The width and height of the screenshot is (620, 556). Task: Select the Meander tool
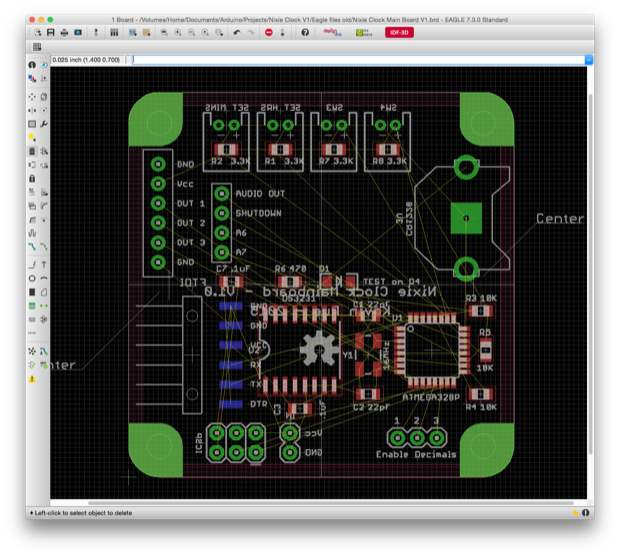(x=32, y=233)
